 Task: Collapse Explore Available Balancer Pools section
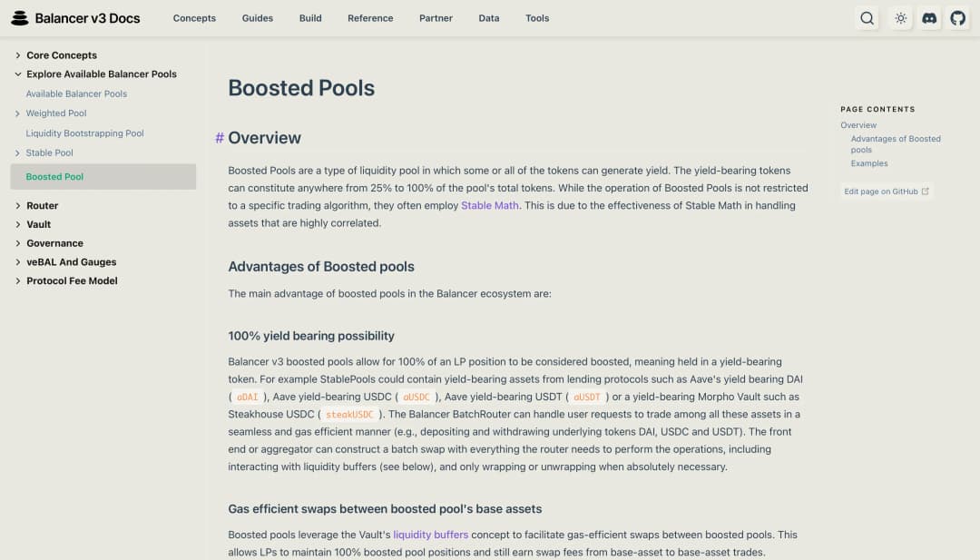pos(18,74)
